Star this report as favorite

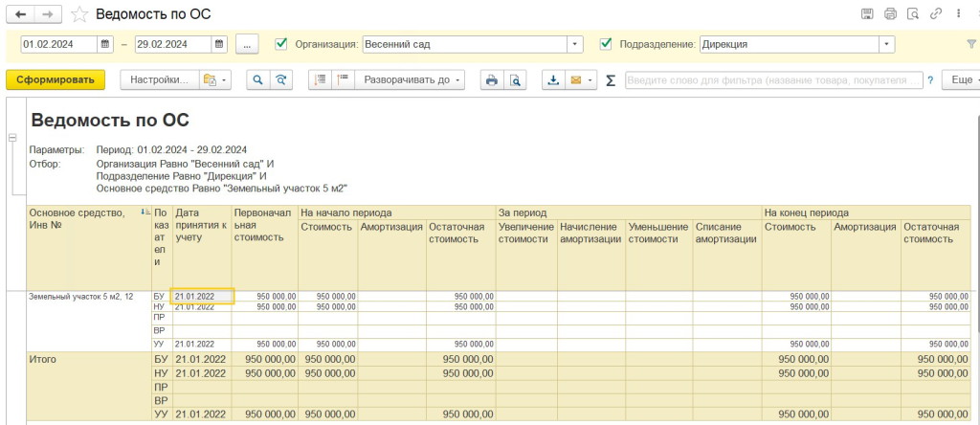click(80, 14)
